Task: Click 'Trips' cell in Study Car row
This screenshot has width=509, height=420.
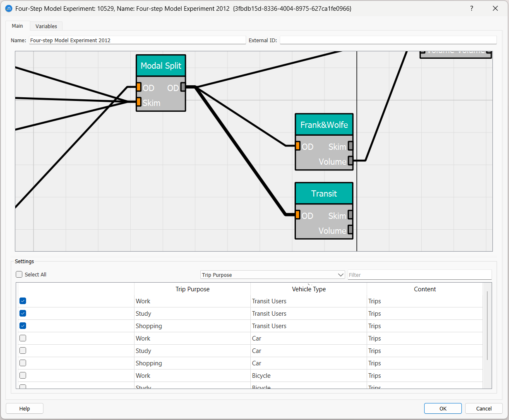Action: point(425,351)
